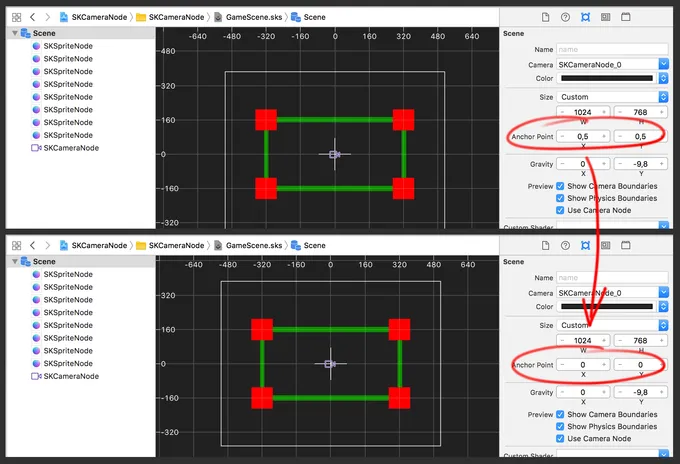Collapse Scene disclosure triangle in lower outline
The width and height of the screenshot is (680, 464).
(x=15, y=261)
